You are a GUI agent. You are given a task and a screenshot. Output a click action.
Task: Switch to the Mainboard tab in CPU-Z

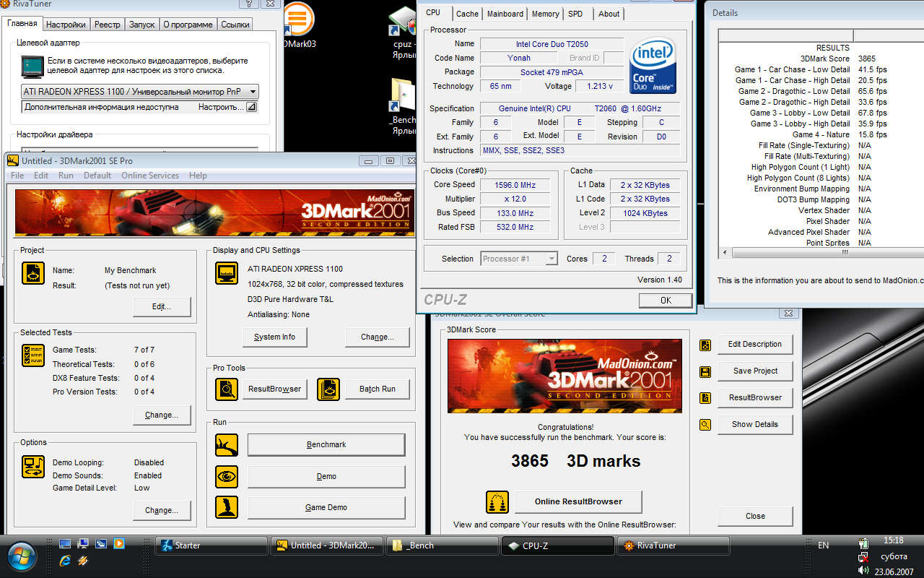pyautogui.click(x=505, y=14)
